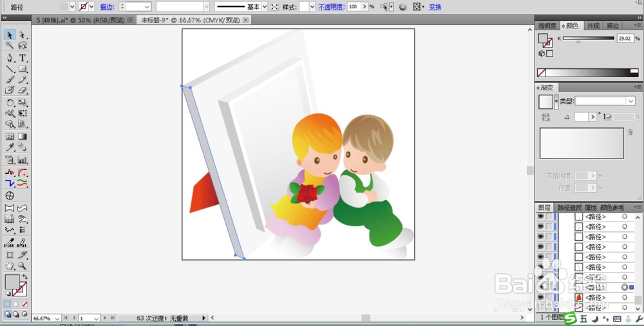Screen dimensions: 644x326
Task: Select the Rotate tool
Action: tap(10, 103)
